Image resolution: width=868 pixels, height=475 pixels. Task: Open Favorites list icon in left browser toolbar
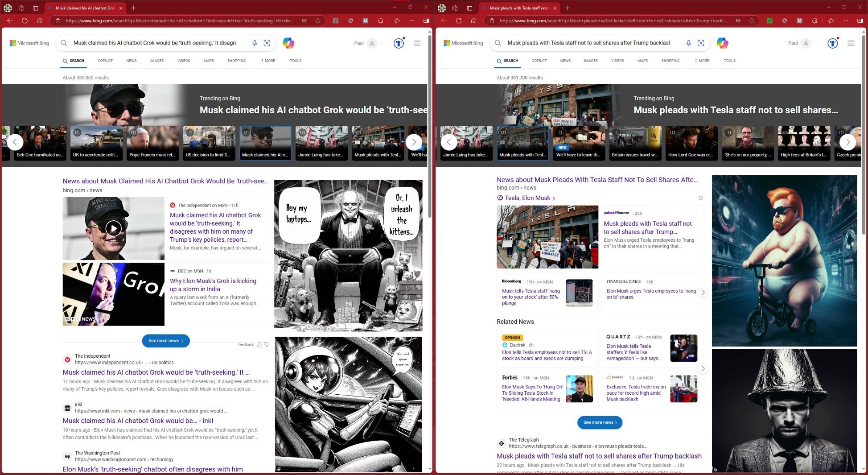[x=397, y=21]
